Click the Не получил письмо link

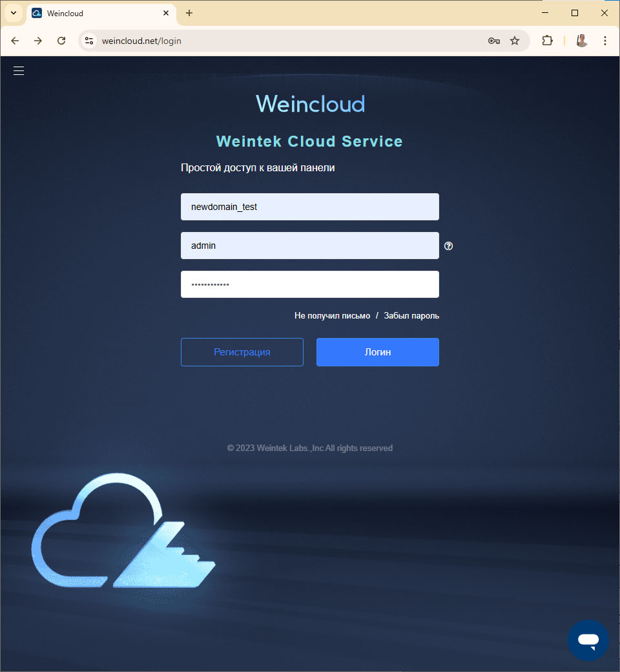point(332,316)
